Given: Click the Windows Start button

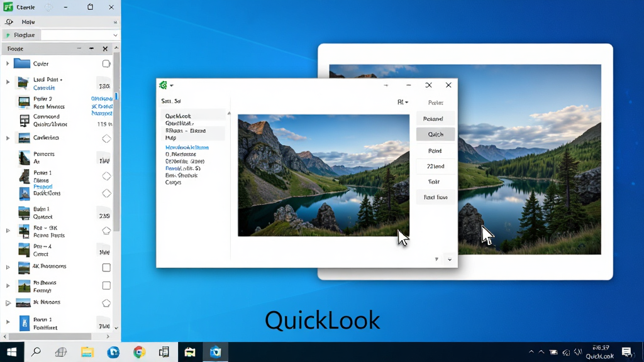Looking at the screenshot, I should point(11,352).
